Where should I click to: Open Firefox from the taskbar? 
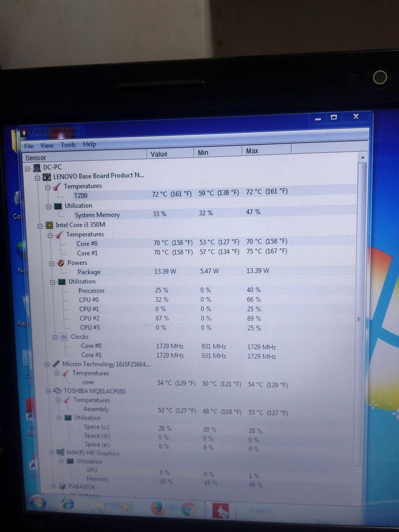[x=158, y=508]
